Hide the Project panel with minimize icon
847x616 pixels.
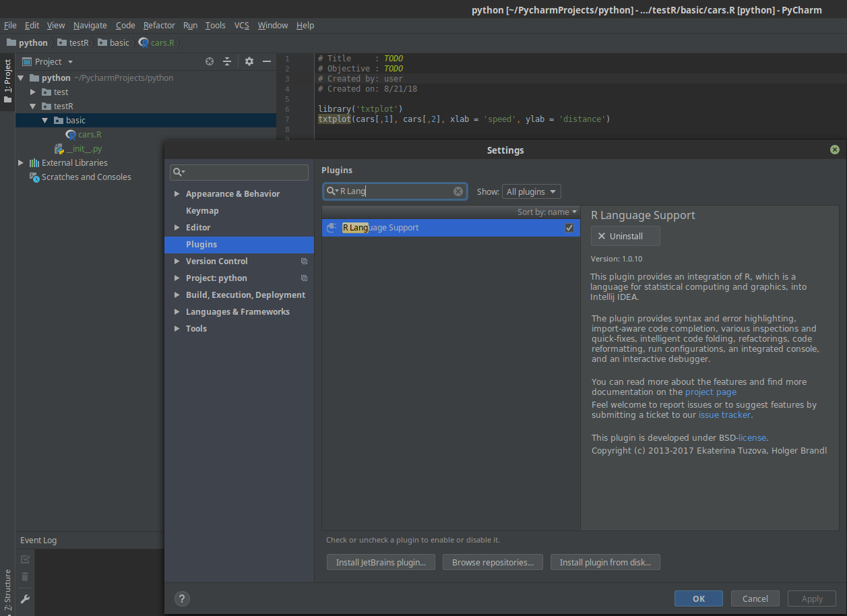[x=267, y=61]
